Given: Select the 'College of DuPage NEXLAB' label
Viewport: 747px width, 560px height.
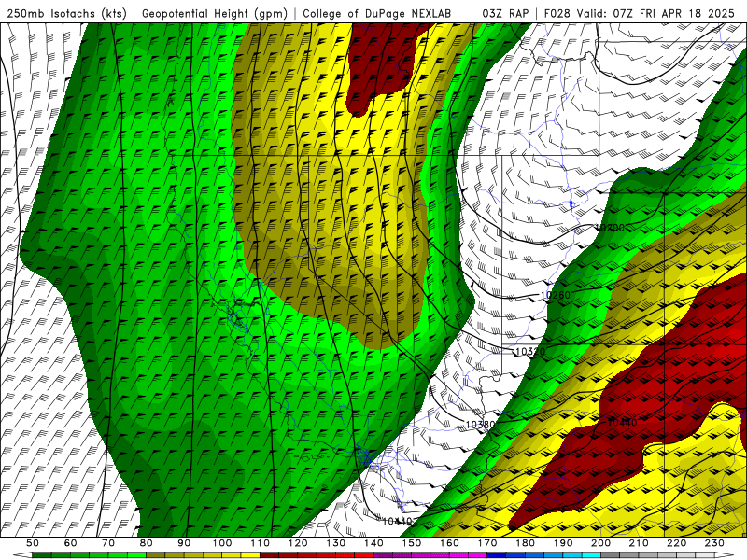Looking at the screenshot, I should point(377,13).
